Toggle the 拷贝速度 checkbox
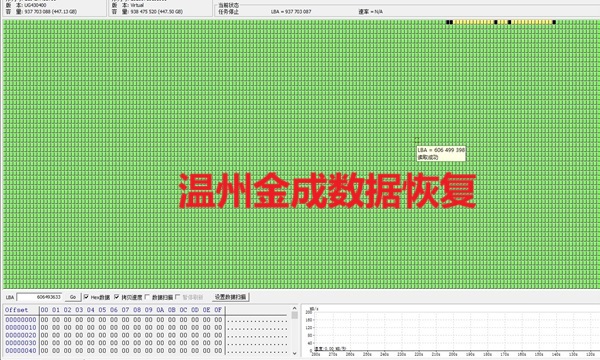This screenshot has height=360, width=600. pos(117,297)
